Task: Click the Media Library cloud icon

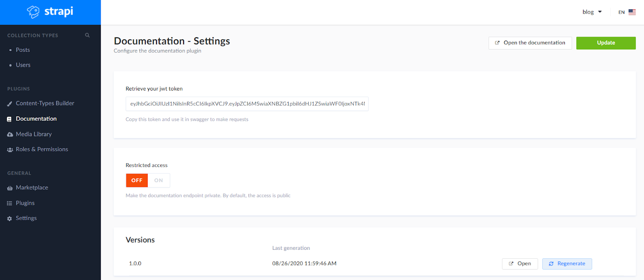Action: point(10,134)
